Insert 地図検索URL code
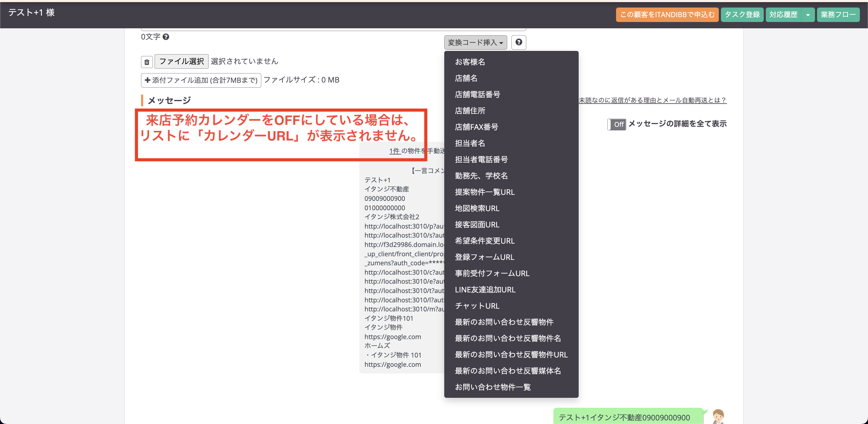This screenshot has width=868, height=424. pos(511,208)
